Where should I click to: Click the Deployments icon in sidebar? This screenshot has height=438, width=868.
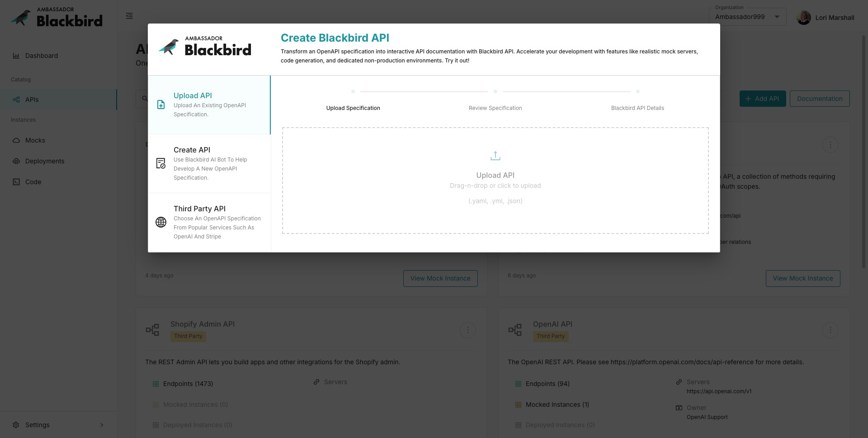[16, 161]
